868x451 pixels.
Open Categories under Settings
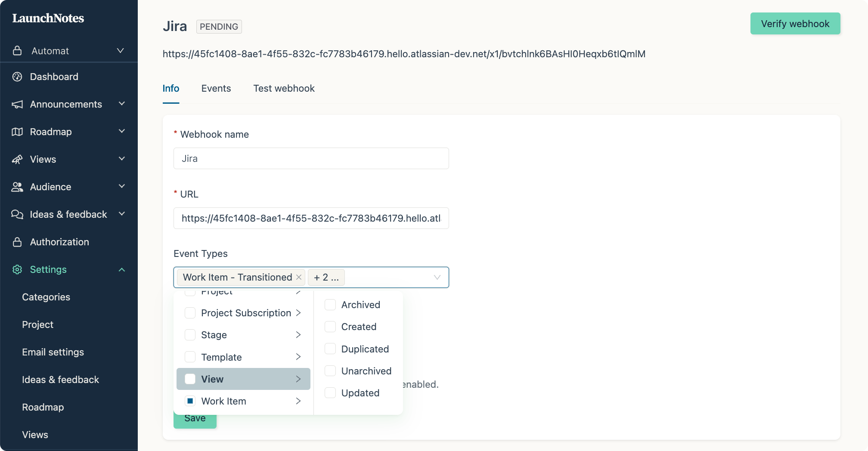pos(46,297)
